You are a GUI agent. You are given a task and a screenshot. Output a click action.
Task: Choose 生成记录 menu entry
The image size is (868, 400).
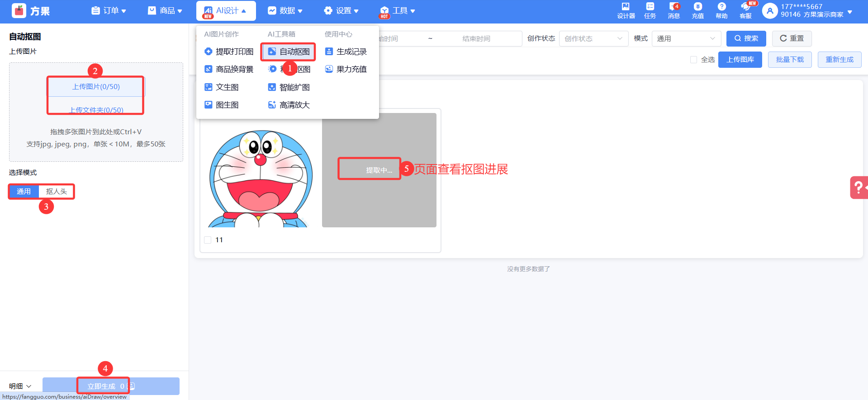pyautogui.click(x=346, y=52)
